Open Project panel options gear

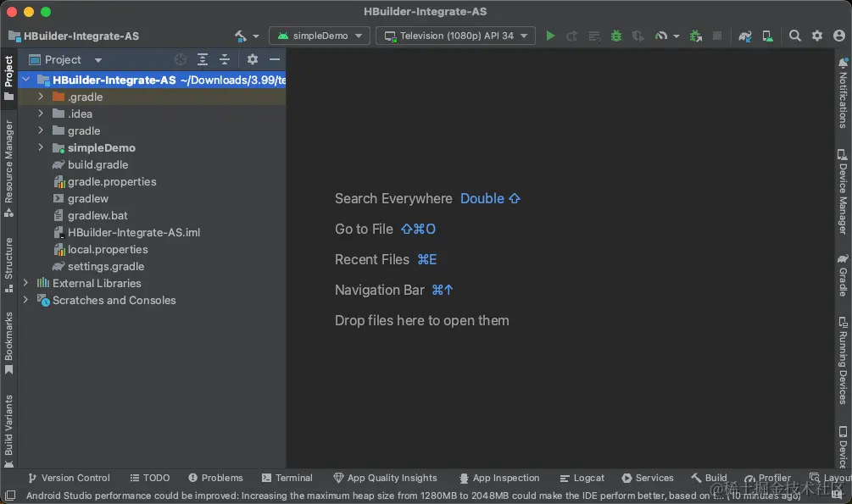(252, 60)
